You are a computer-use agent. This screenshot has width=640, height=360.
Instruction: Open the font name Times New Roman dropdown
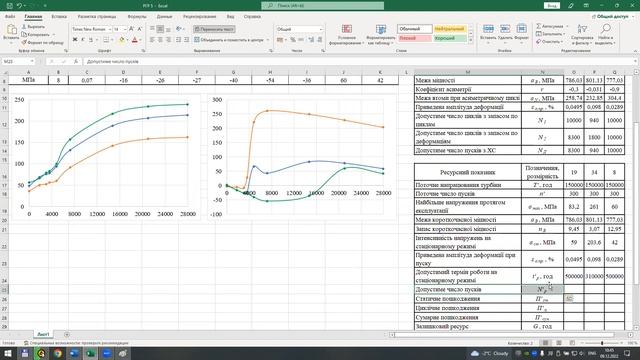click(110, 29)
